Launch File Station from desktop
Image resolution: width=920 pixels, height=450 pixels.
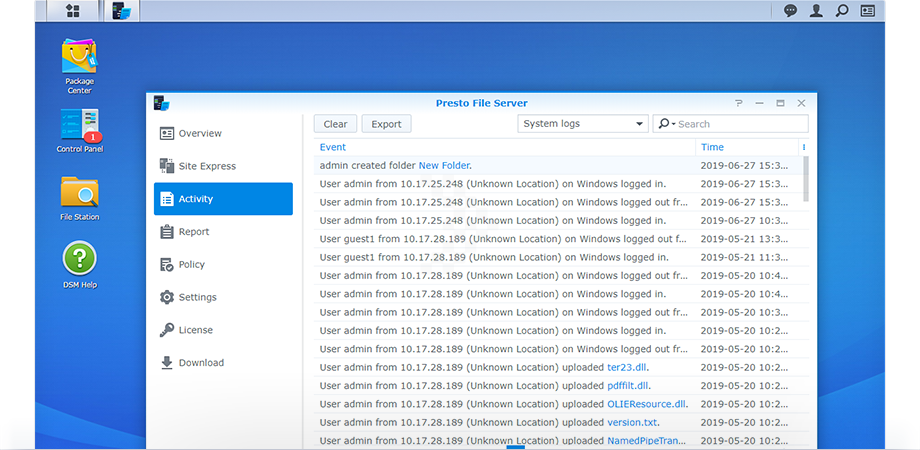coord(79,193)
